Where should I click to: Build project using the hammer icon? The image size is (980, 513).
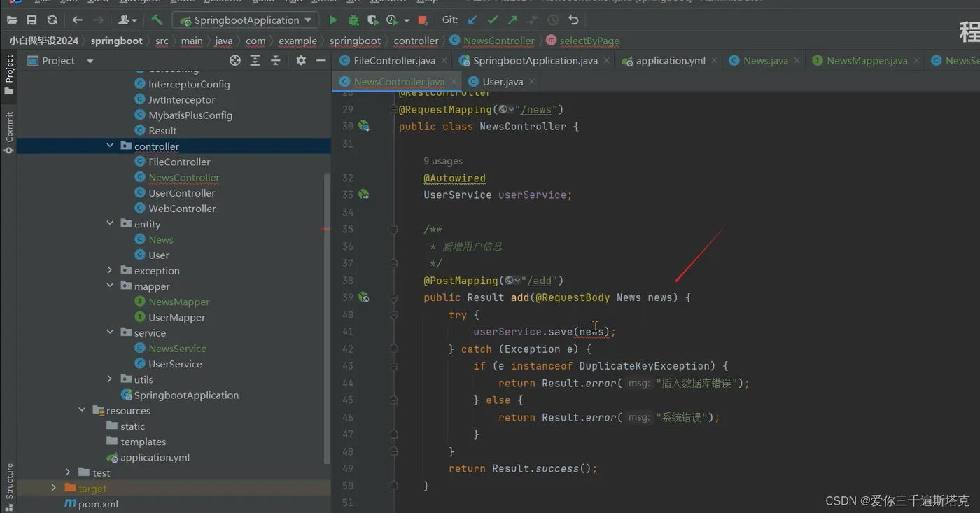[157, 20]
